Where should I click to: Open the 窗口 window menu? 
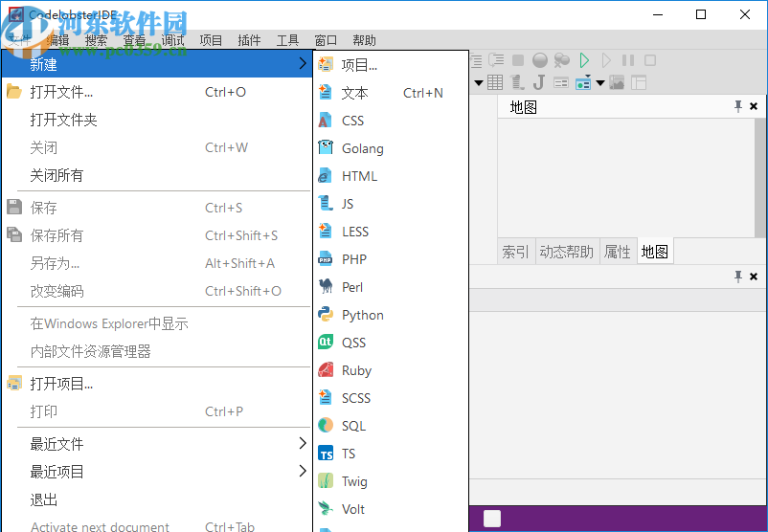(x=326, y=40)
